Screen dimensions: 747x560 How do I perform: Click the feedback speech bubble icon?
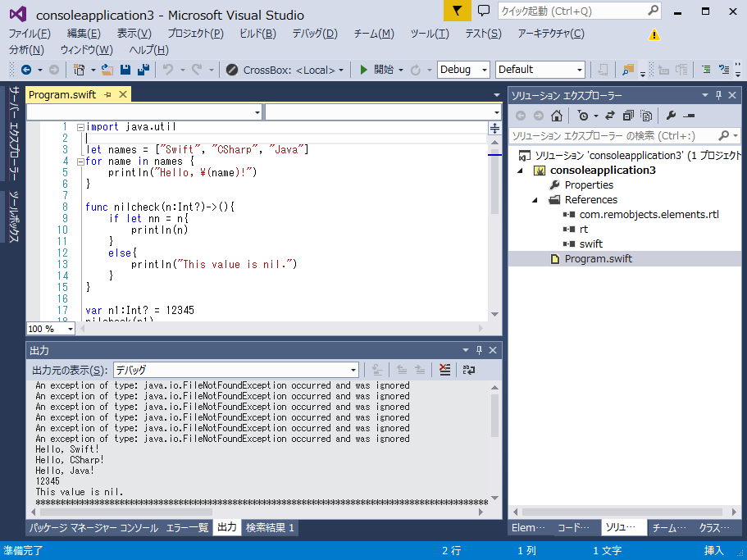tap(483, 11)
